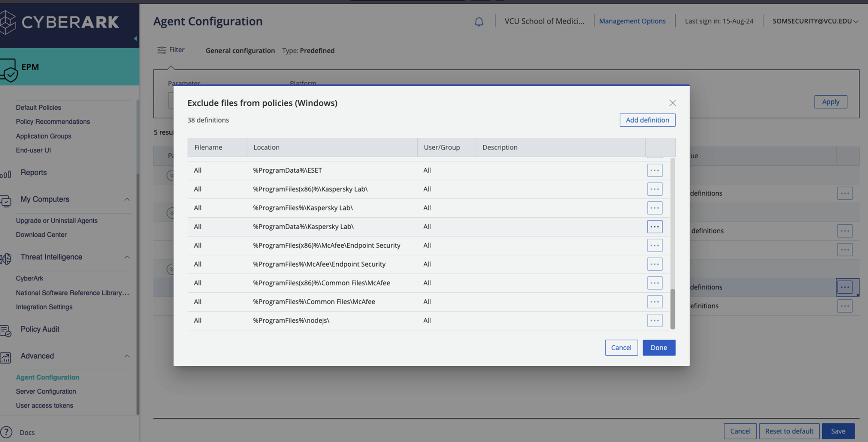Click Save at page bottom
Image resolution: width=868 pixels, height=442 pixels.
(838, 431)
